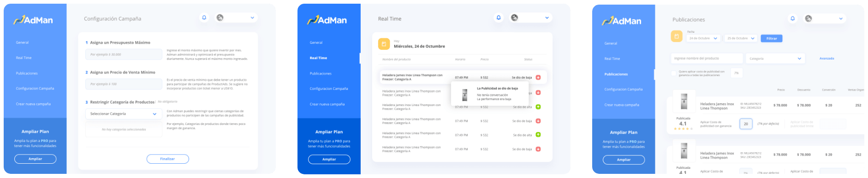
Task: Click the notification bell in Real Time panel
Action: [498, 18]
